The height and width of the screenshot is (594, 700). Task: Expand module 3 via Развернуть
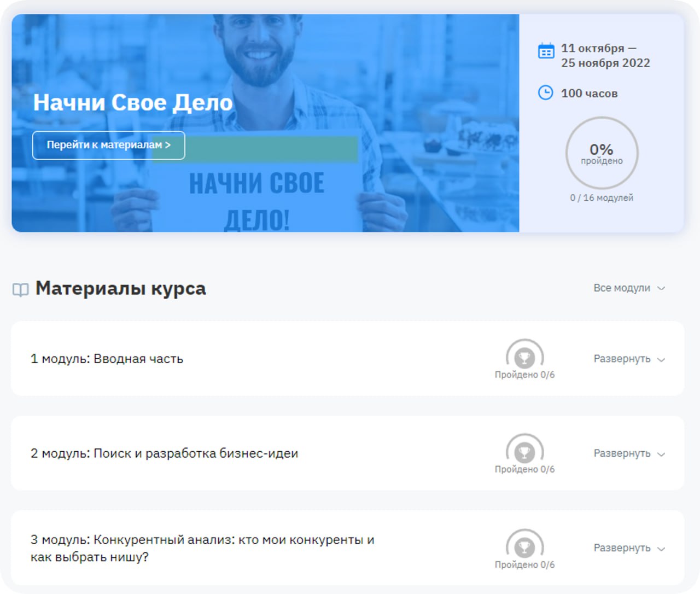629,548
